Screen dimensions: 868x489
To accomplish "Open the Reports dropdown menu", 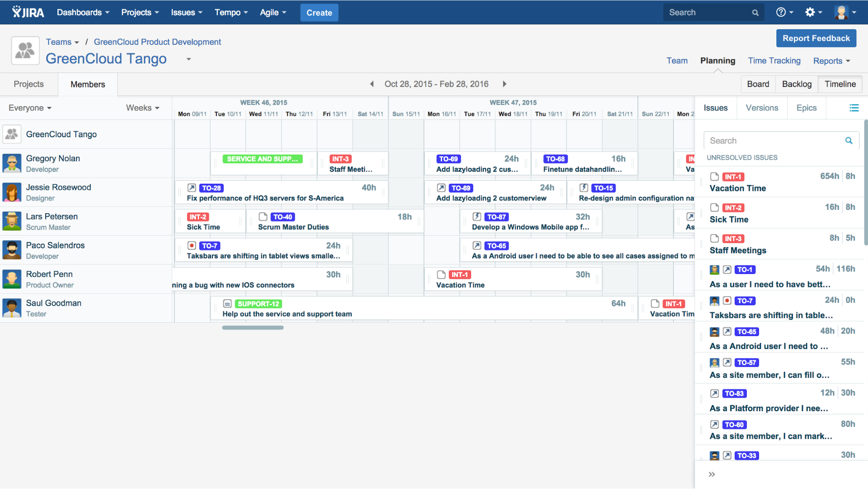I will pos(831,61).
